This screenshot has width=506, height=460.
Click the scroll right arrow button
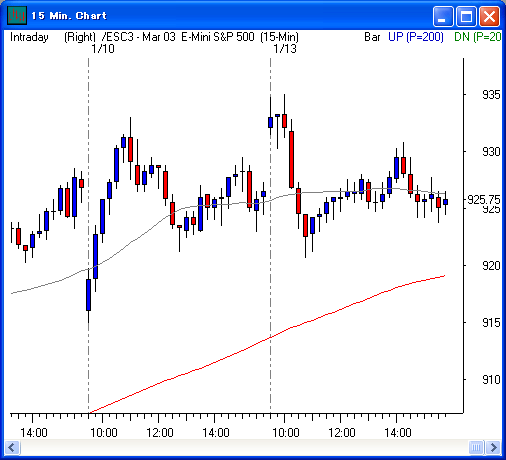(493, 447)
